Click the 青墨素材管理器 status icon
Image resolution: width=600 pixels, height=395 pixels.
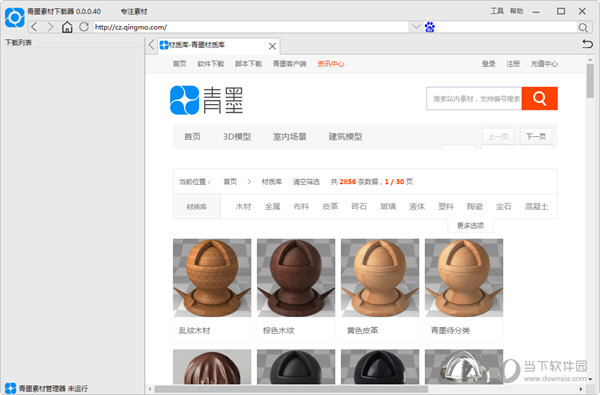(10, 388)
